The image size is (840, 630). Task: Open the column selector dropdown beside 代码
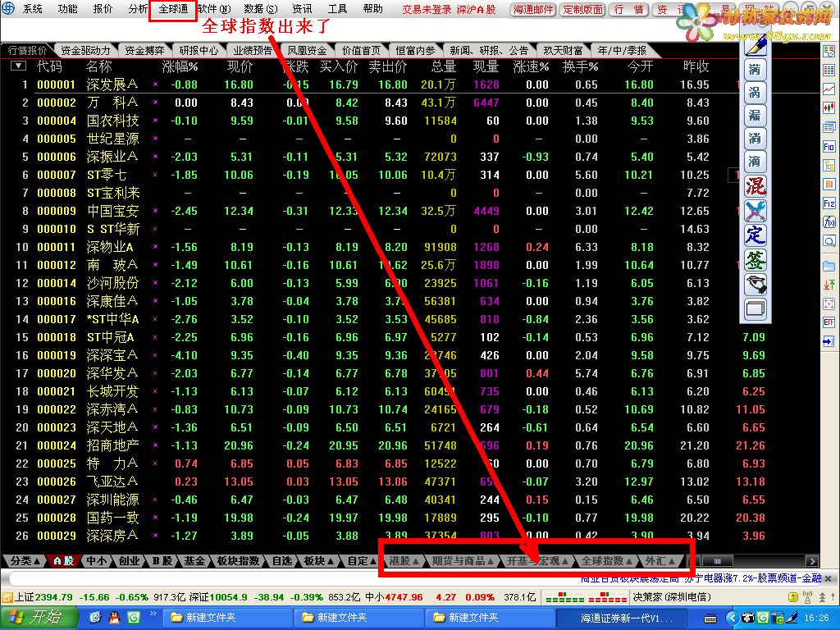coord(19,66)
